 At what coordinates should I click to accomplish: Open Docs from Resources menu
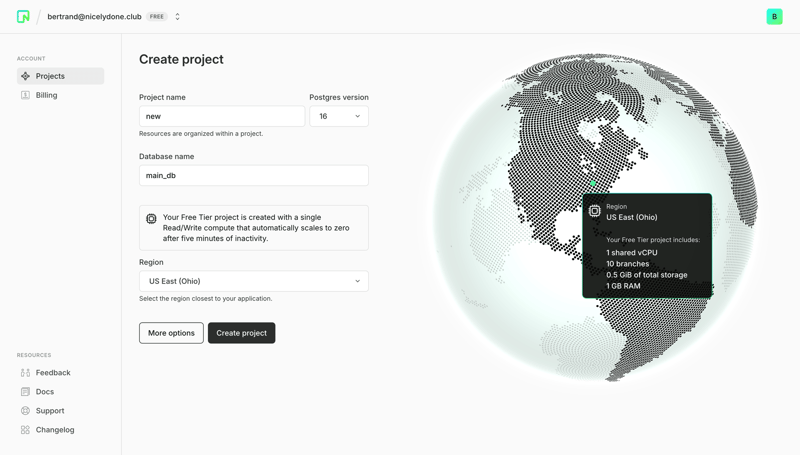coord(45,392)
